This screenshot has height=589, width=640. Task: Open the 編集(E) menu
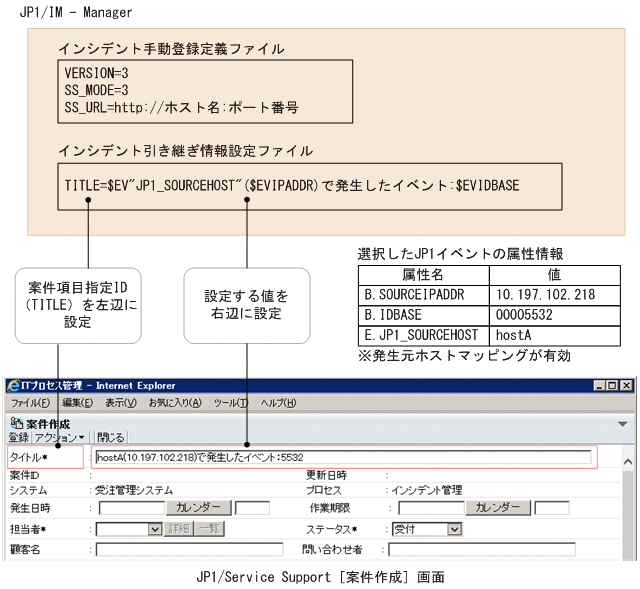pos(78,403)
